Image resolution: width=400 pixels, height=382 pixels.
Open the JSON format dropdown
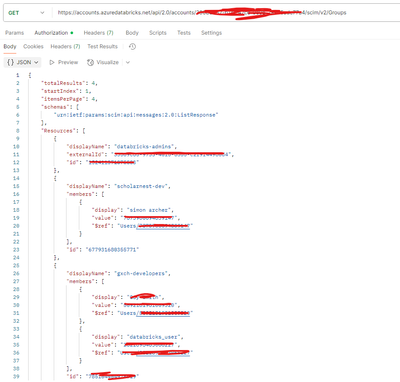click(22, 62)
